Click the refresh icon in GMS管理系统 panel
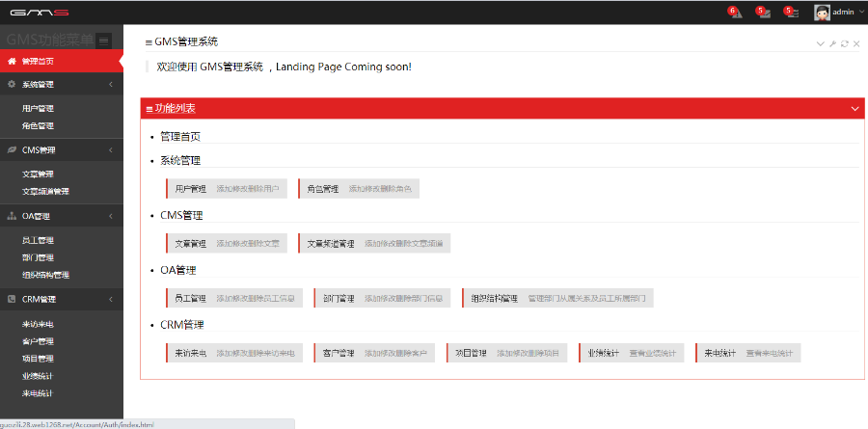 845,43
